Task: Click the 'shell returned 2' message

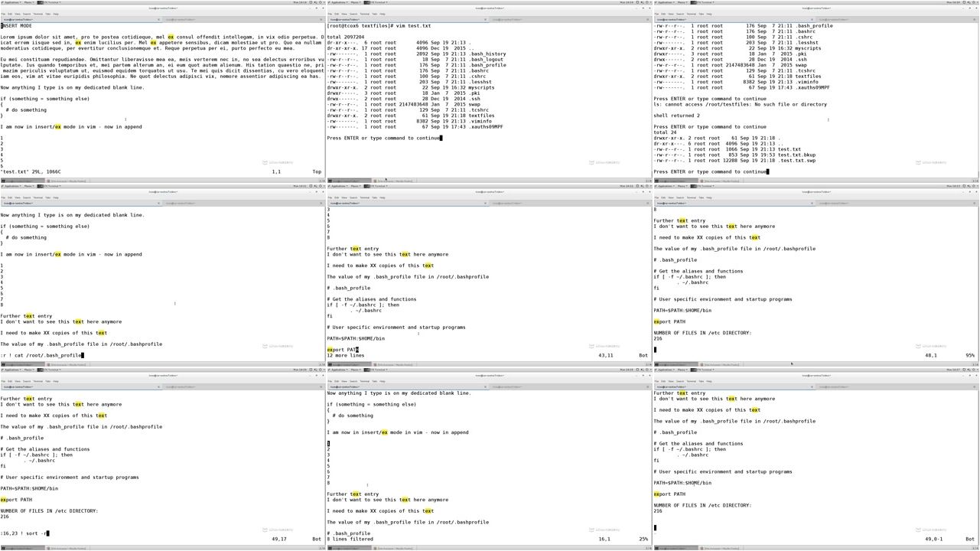Action: click(676, 116)
